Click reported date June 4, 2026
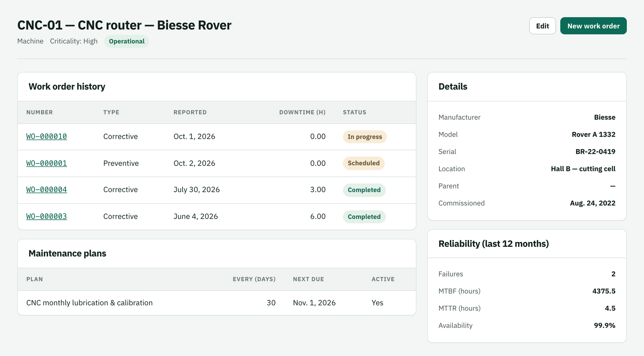The width and height of the screenshot is (644, 356). pos(196,216)
